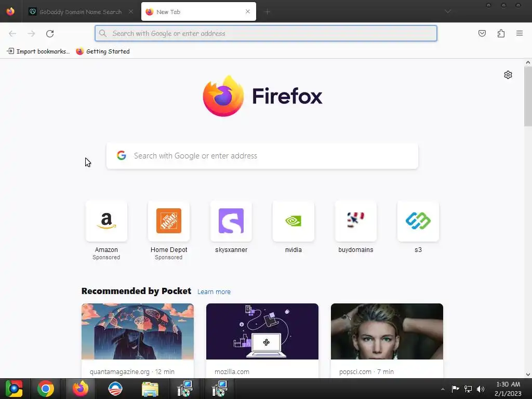Go back with the back arrow

coord(12,33)
